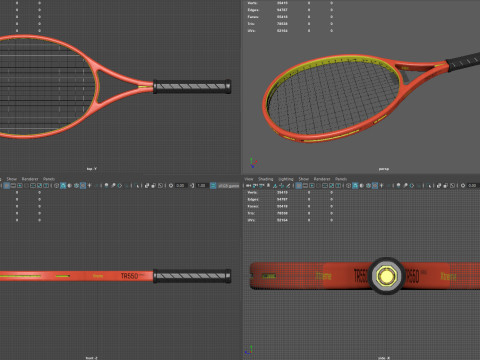This screenshot has height=360, width=480.
Task: Open Panels menu of side view panel
Action: pyautogui.click(x=341, y=179)
